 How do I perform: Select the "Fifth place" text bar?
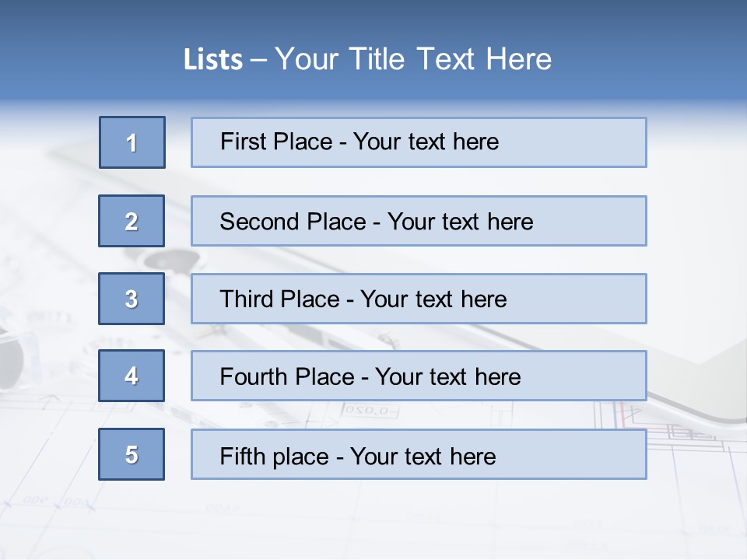(x=419, y=454)
